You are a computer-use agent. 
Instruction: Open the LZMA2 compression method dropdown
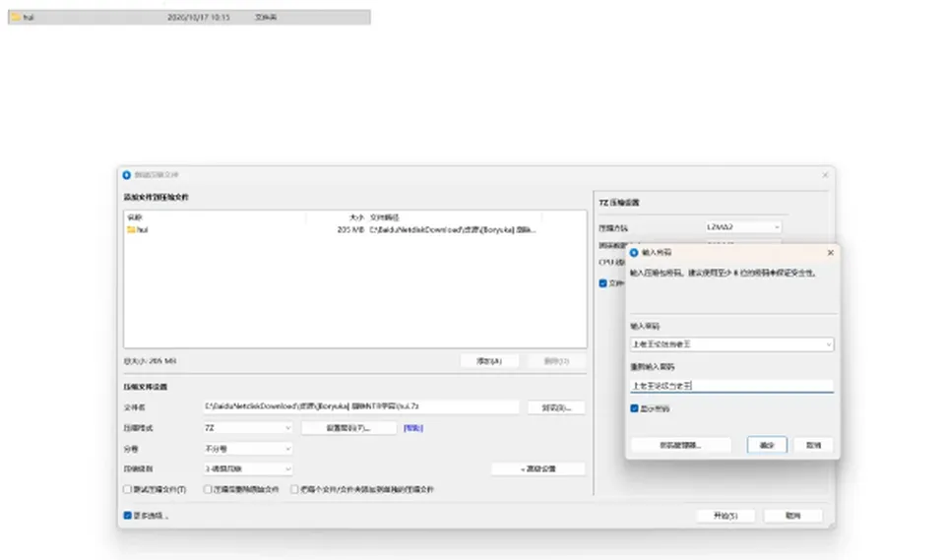click(743, 227)
